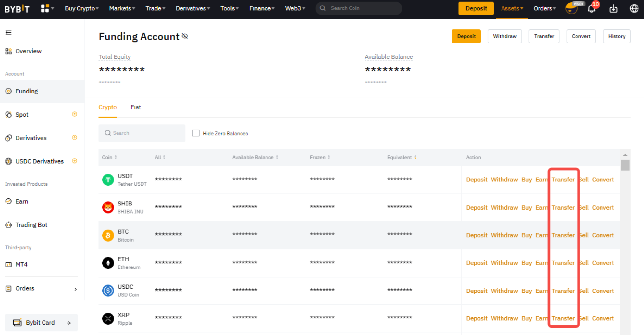Click the Withdraw button in header

point(505,36)
